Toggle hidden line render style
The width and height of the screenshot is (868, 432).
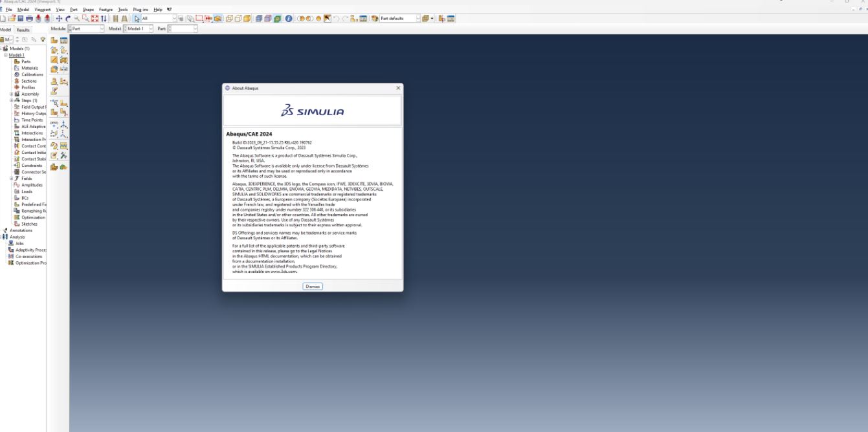[x=238, y=19]
